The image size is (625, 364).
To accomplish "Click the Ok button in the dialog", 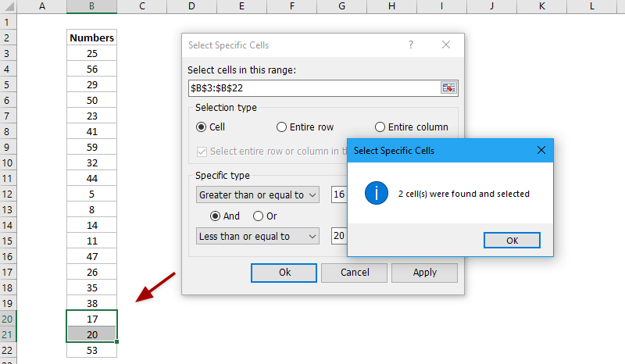I will point(284,273).
